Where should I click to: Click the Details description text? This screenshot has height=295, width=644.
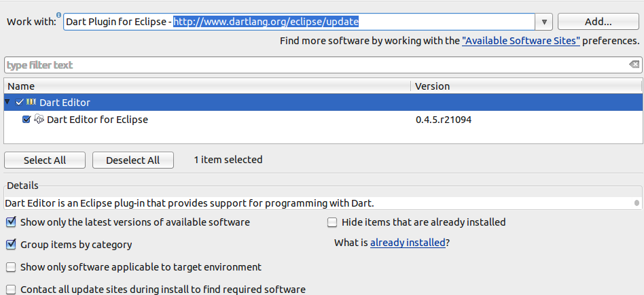coord(190,203)
